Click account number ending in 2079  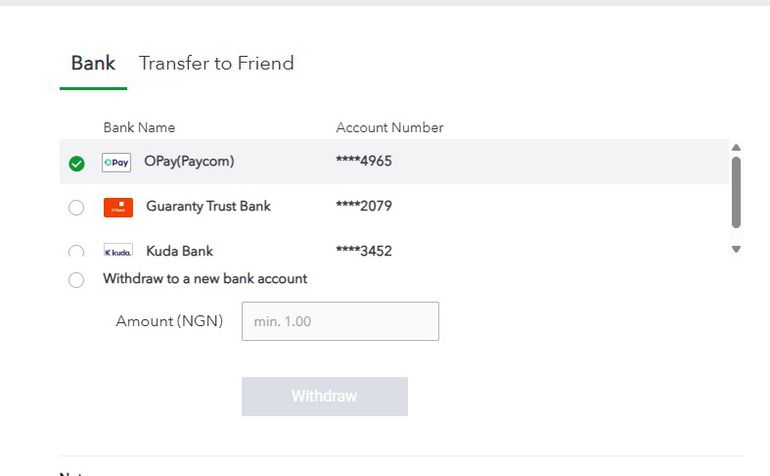(x=364, y=206)
